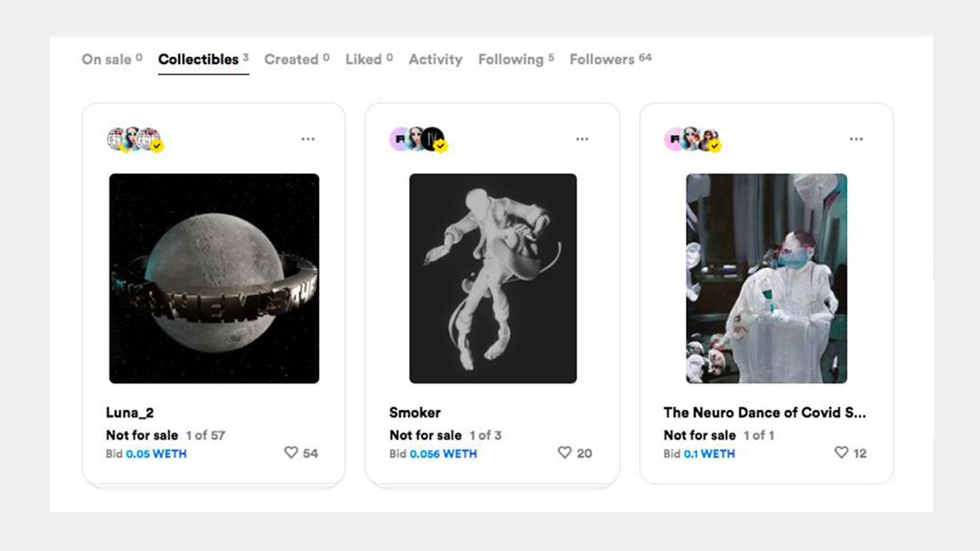The height and width of the screenshot is (551, 980).
Task: Click the first avatar on Smoker card
Action: coord(399,139)
